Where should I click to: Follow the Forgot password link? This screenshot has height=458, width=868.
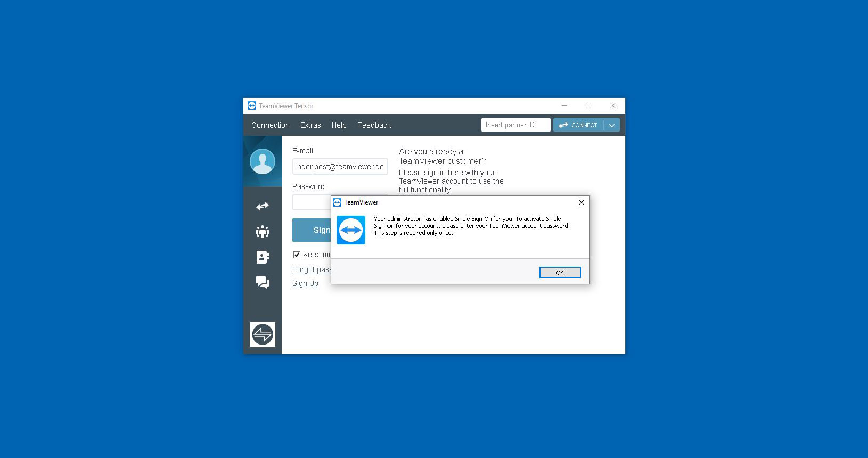(x=312, y=269)
